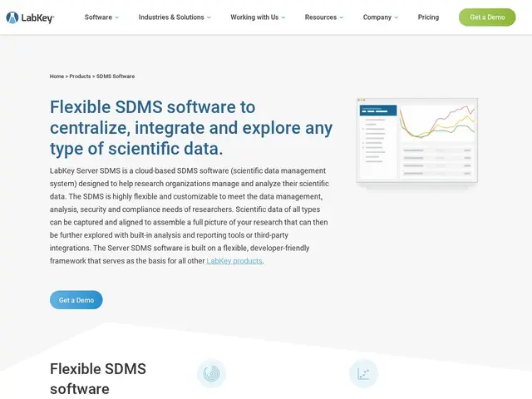Open the Resources menu
Image resolution: width=532 pixels, height=399 pixels.
tap(321, 17)
